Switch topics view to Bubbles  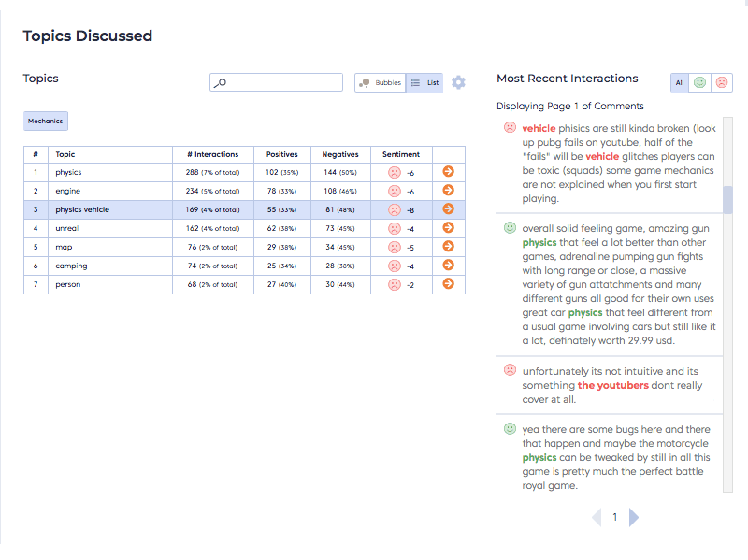pyautogui.click(x=381, y=83)
